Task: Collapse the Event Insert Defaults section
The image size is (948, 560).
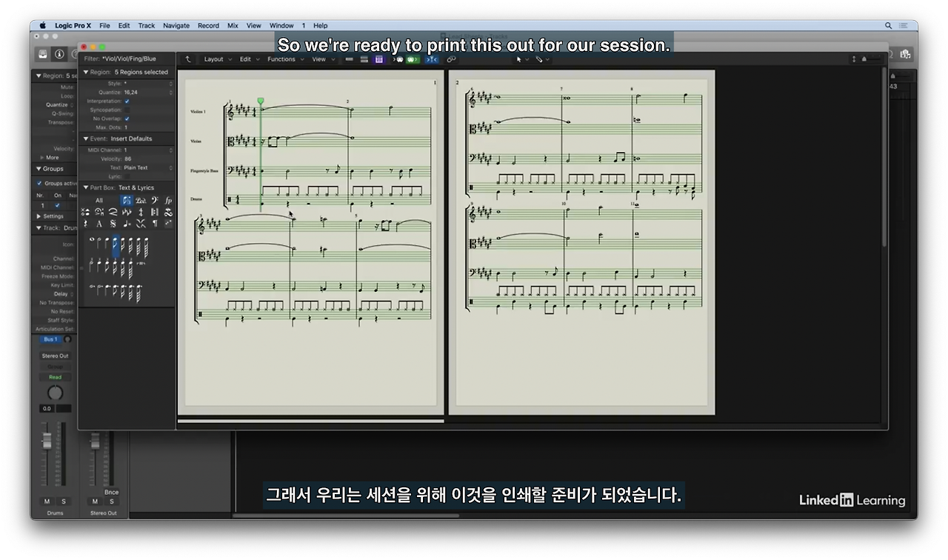Action: pyautogui.click(x=86, y=139)
